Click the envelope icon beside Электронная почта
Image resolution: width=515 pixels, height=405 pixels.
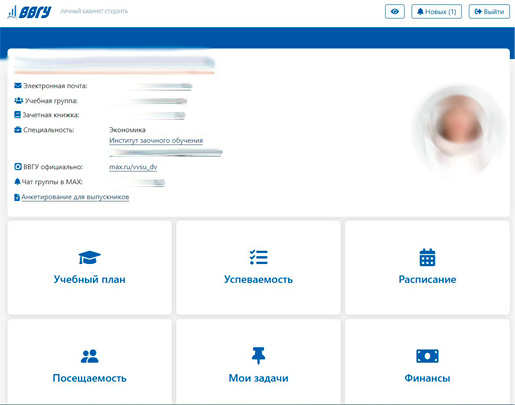coord(18,86)
